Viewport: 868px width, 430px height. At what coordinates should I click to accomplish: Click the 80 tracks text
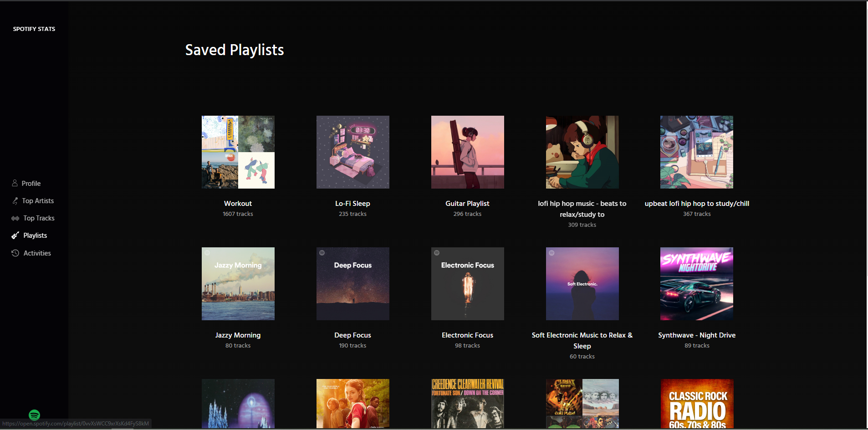click(238, 346)
